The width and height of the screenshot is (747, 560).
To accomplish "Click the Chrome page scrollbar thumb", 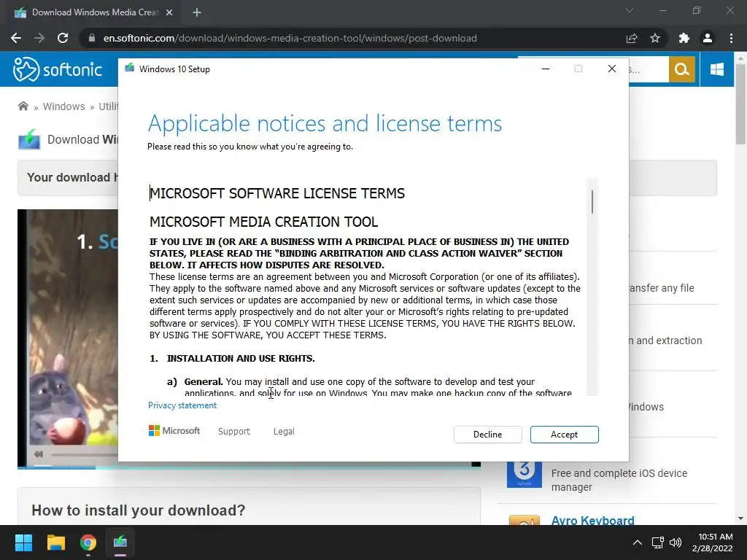I will point(740,104).
